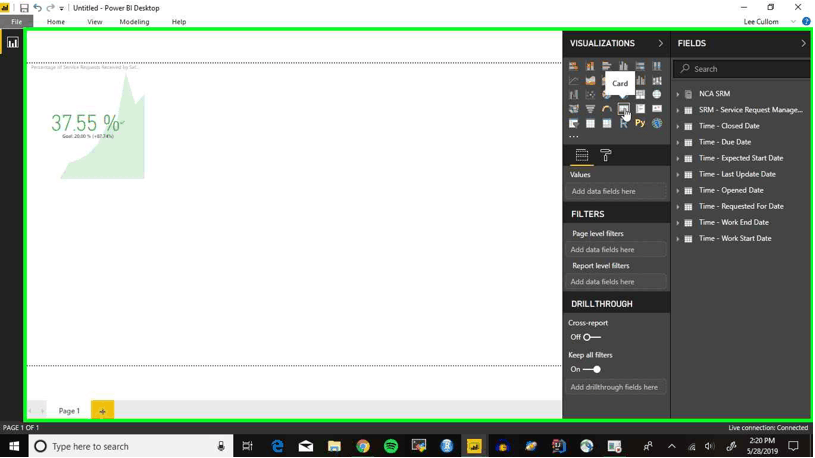Select 'Time - Work End Date' row
Viewport: 815px width, 458px height.
pos(741,223)
